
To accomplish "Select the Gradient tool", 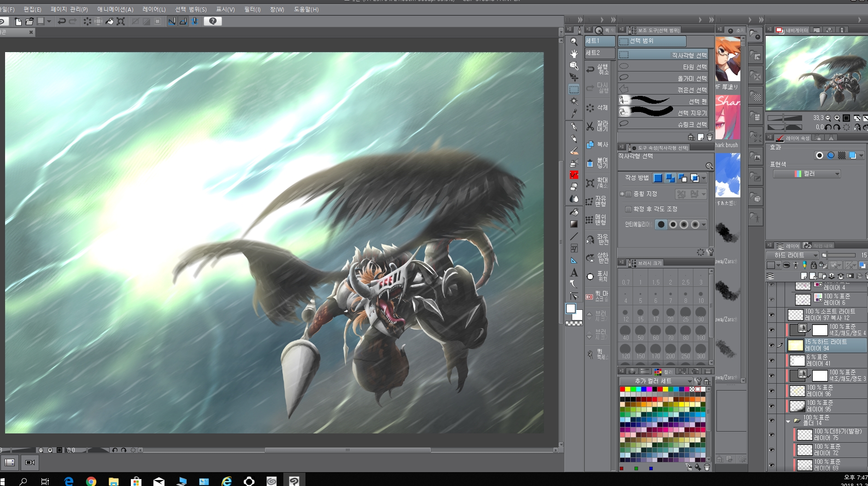I will 574,224.
